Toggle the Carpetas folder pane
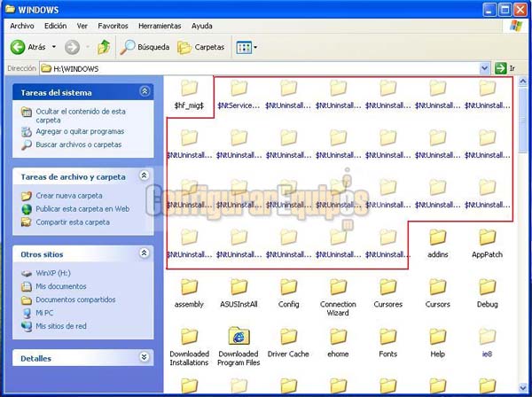 (x=201, y=47)
